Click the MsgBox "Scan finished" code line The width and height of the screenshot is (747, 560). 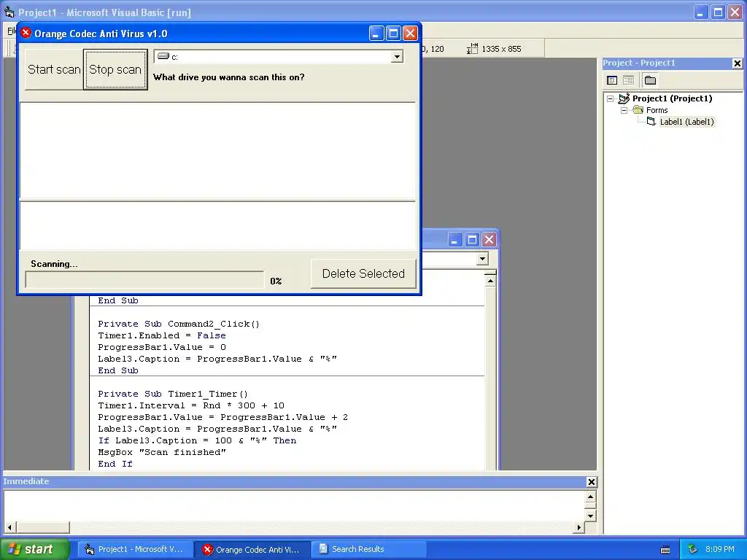tap(162, 452)
